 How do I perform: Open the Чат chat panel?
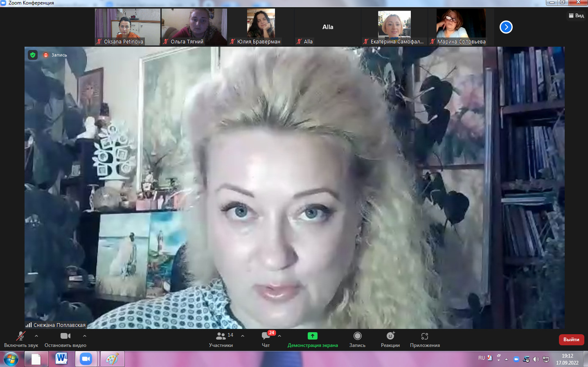266,340
